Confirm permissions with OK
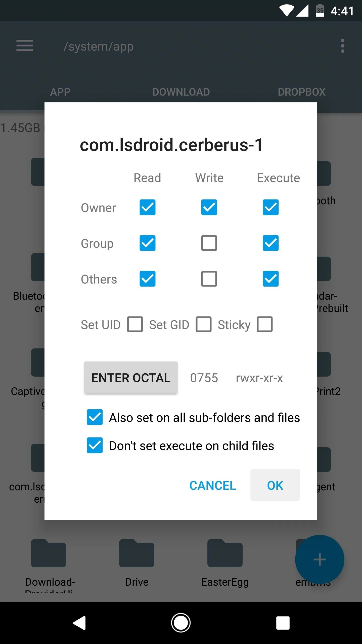 [x=275, y=485]
